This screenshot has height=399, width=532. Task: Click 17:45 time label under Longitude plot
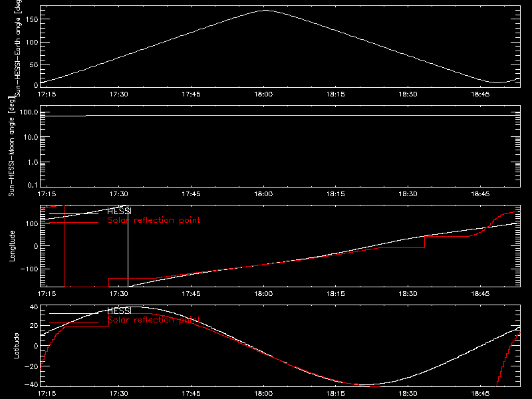tap(191, 294)
